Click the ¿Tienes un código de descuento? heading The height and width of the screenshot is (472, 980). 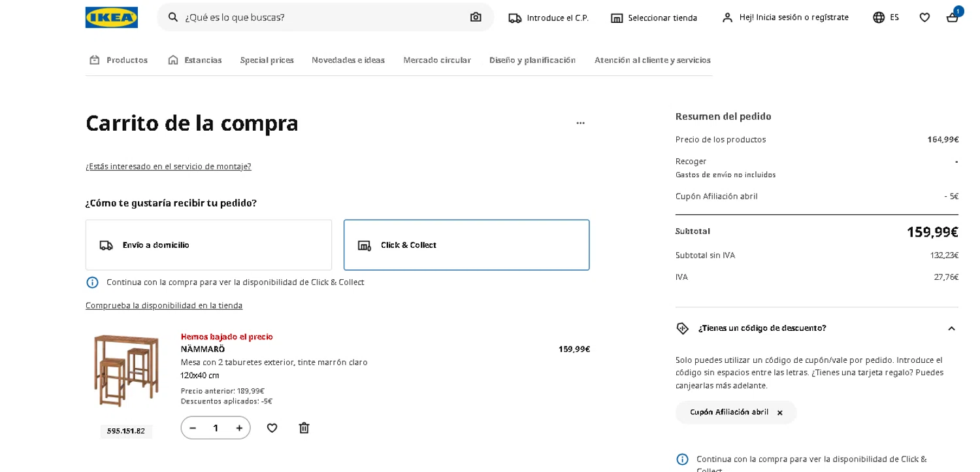point(762,328)
